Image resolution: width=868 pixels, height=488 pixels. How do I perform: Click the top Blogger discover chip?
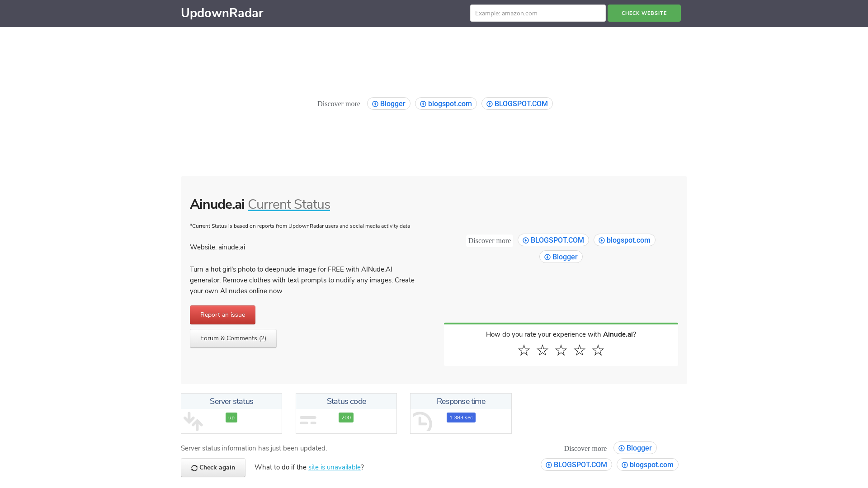pos(388,103)
